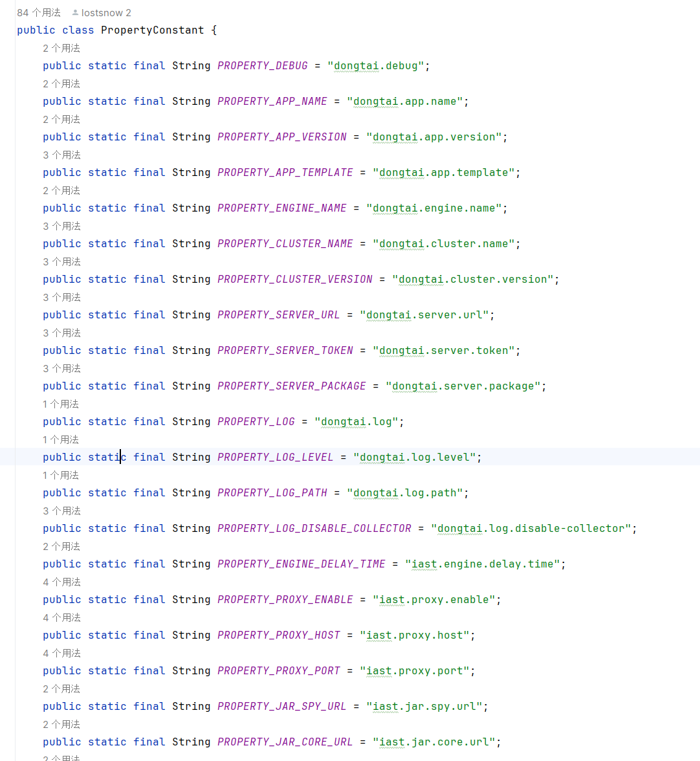Image resolution: width=700 pixels, height=761 pixels.
Task: Show usages hint above PROPERTY_DEBUG
Action: click(x=61, y=49)
